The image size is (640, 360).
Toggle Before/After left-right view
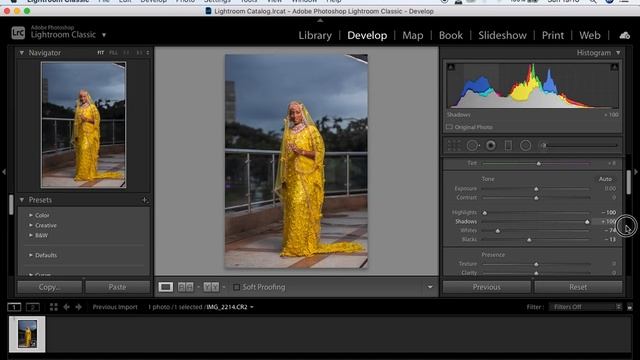(186, 287)
